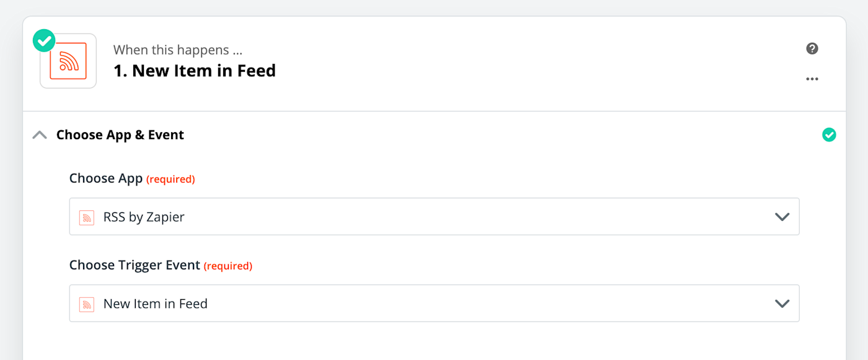Open the help question mark icon
The image size is (868, 360).
click(812, 48)
